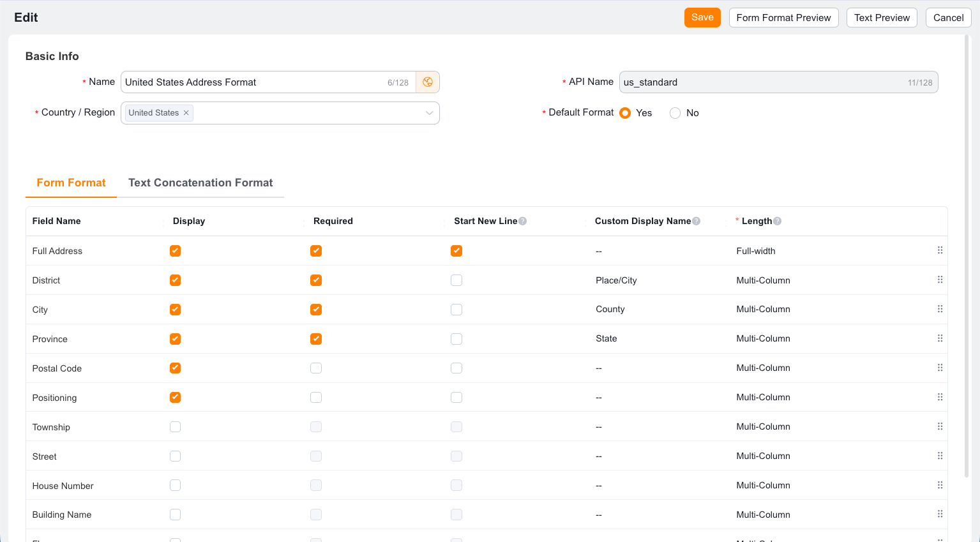Click drag handle on Township row
Image resolution: width=980 pixels, height=542 pixels.
click(940, 426)
